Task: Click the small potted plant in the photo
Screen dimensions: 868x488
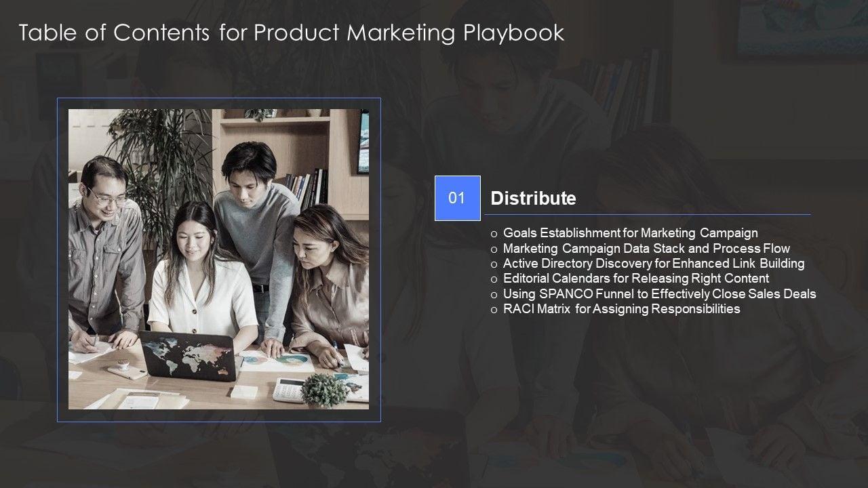Action: (x=324, y=391)
